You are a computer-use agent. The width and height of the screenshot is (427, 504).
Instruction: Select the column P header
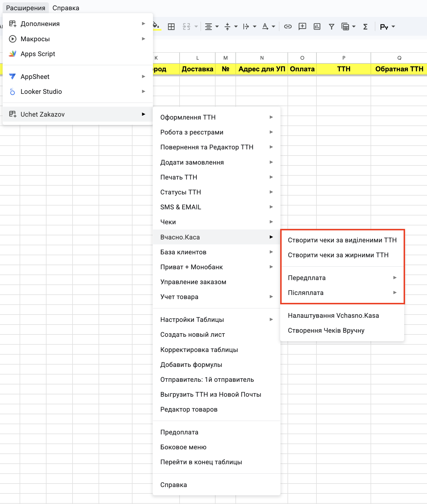click(344, 58)
